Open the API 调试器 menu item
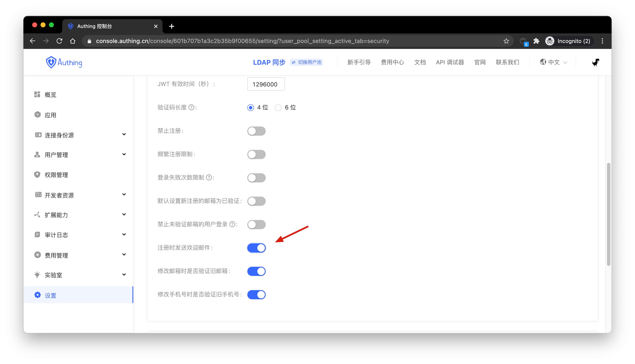Image resolution: width=635 pixels, height=364 pixels. pyautogui.click(x=450, y=62)
